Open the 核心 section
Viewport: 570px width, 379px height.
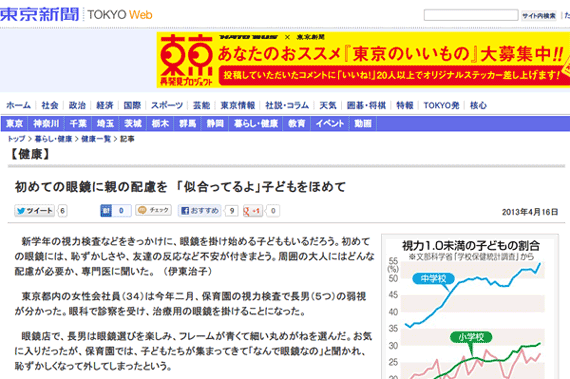[x=478, y=105]
